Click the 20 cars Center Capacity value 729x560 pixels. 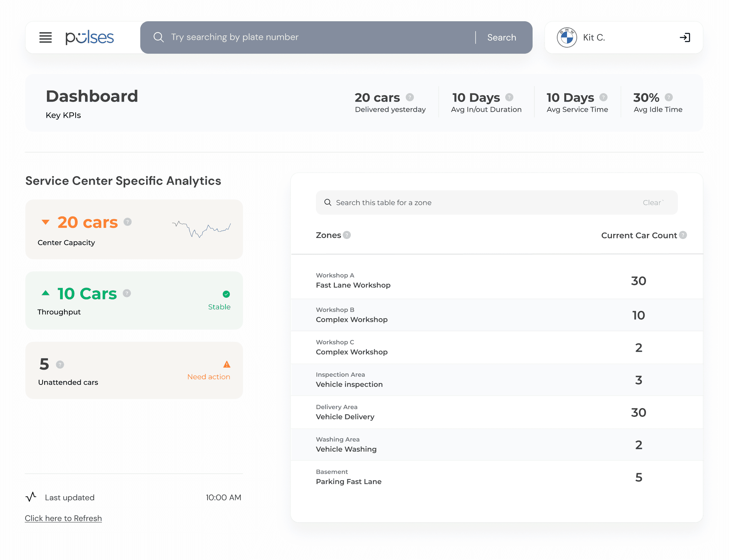(x=88, y=222)
